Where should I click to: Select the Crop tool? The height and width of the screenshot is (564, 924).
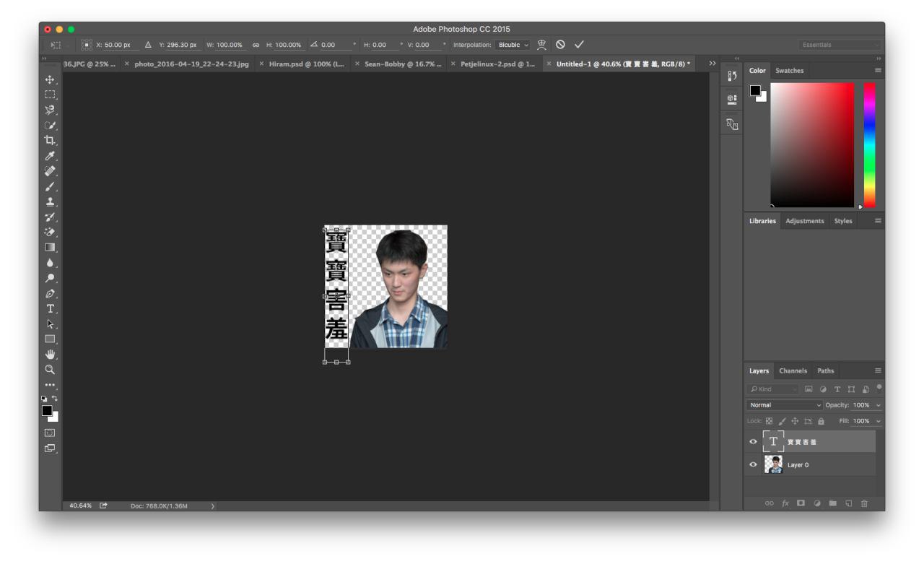coord(50,140)
